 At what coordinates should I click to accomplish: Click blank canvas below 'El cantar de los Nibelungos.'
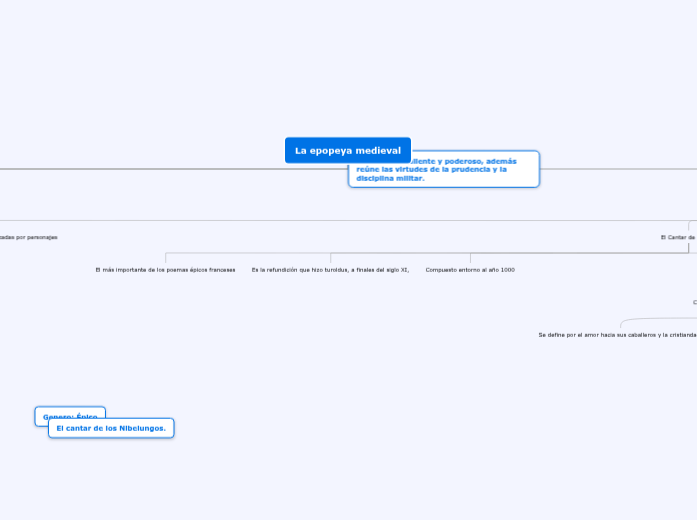[111, 480]
